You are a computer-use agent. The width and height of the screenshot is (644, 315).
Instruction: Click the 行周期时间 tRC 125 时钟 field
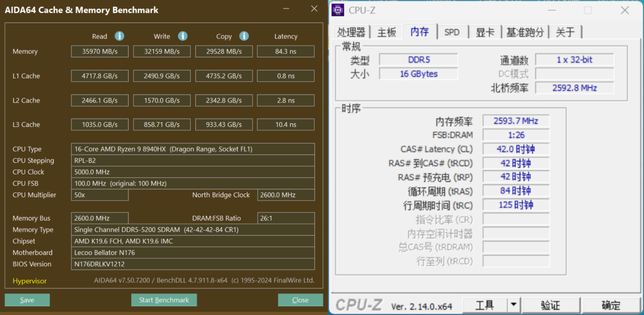click(x=516, y=205)
